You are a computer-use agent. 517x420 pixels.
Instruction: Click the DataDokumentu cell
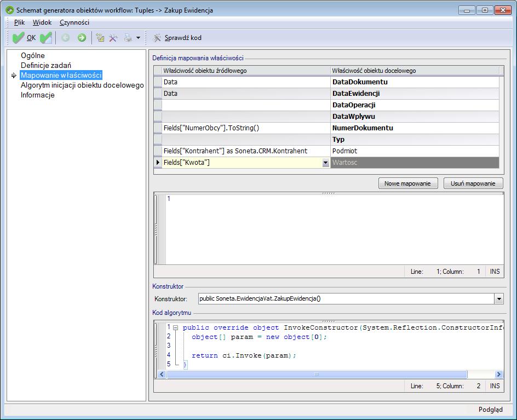(415, 82)
